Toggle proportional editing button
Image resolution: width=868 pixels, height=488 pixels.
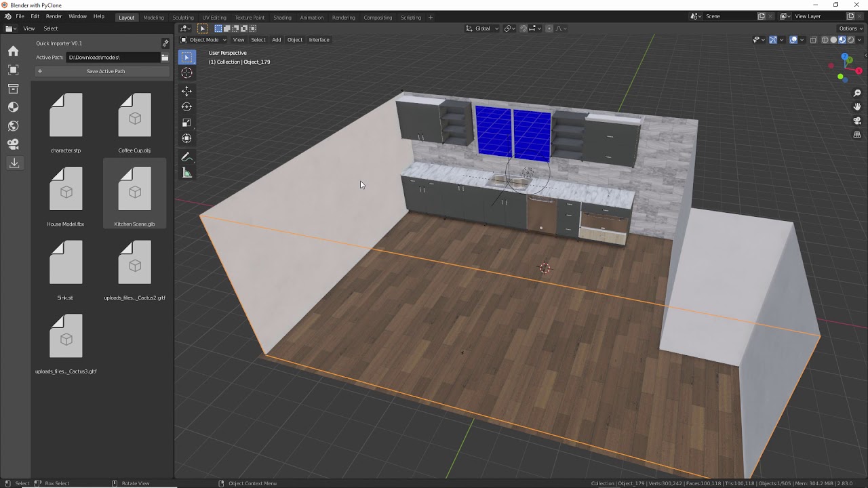[x=549, y=28]
